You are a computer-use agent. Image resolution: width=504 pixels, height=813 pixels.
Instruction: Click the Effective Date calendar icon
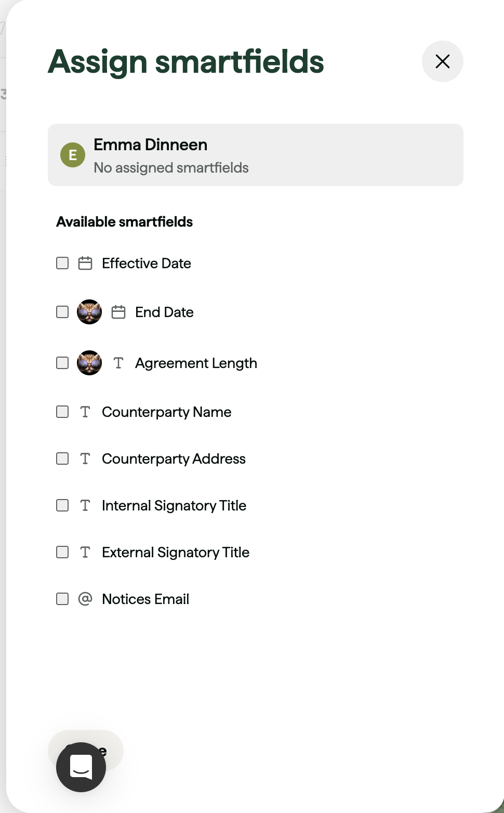click(85, 263)
